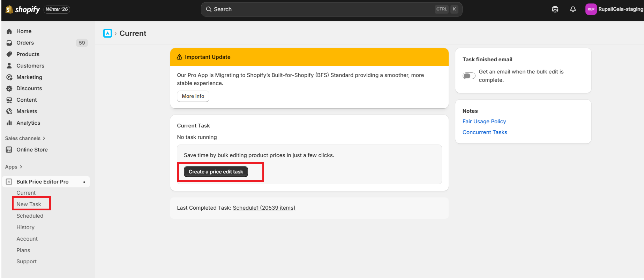Click the Orders inbox icon
This screenshot has width=644, height=280.
coord(9,43)
